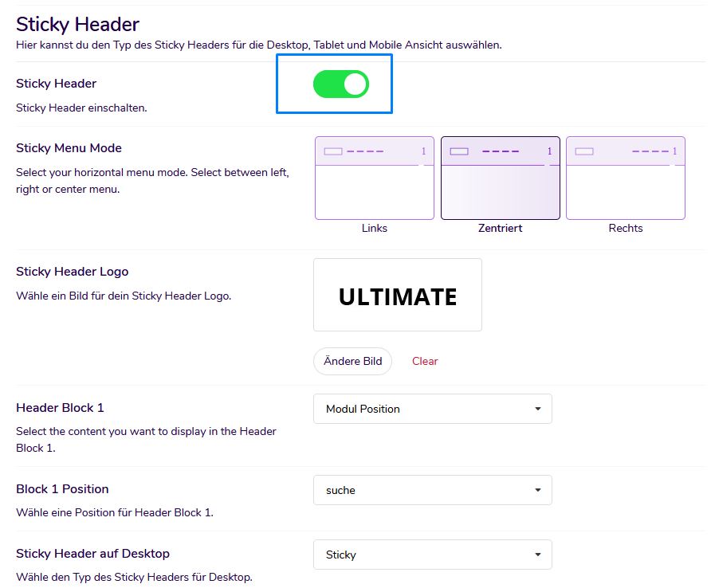711x588 pixels.
Task: Click the Links caption below the layouts
Action: 374,228
